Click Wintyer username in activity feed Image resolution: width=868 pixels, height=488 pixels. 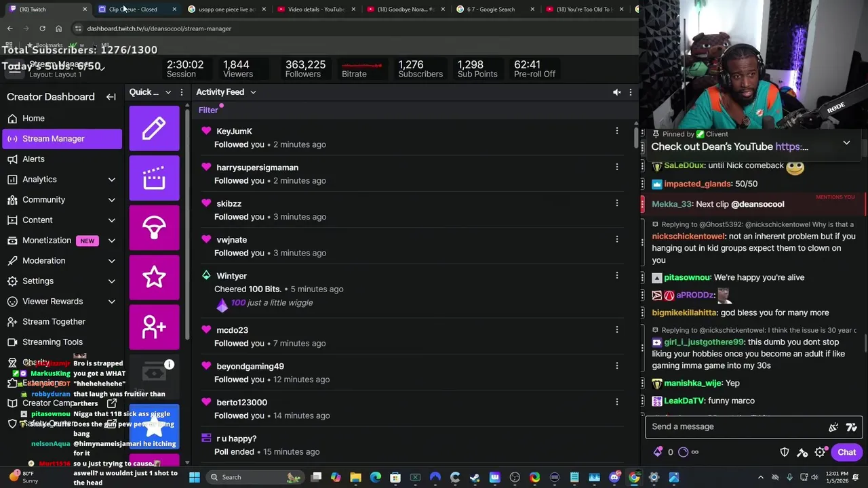pos(231,276)
